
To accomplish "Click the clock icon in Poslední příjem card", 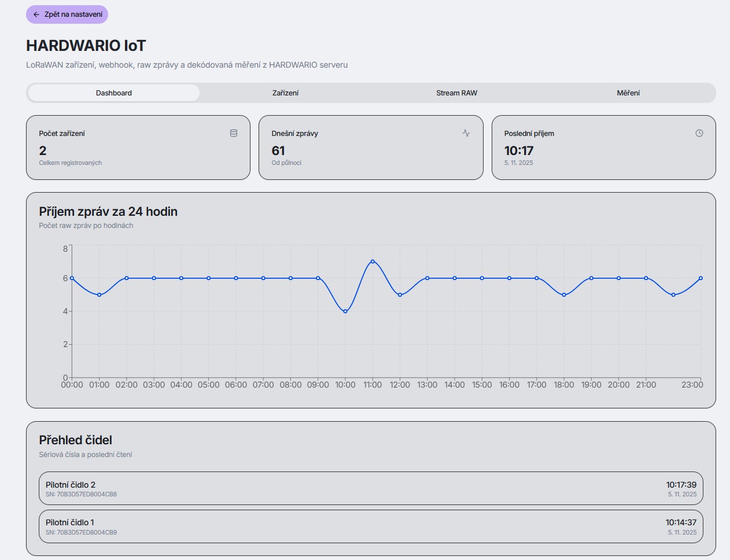I will pyautogui.click(x=699, y=133).
